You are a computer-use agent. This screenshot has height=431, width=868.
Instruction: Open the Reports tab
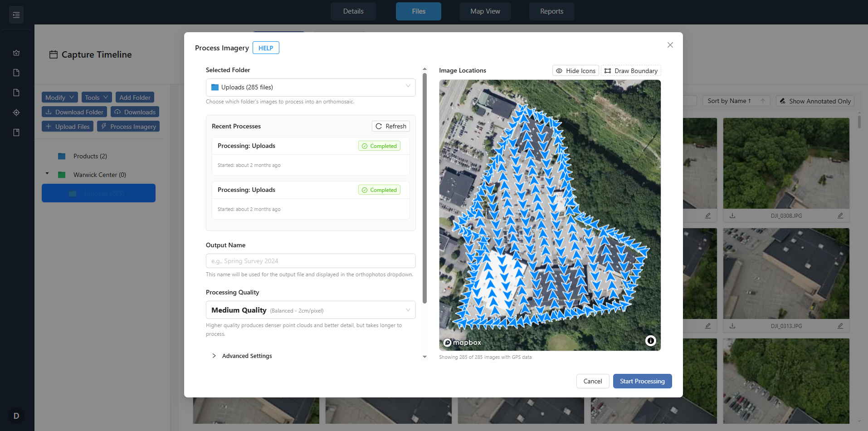tap(551, 11)
